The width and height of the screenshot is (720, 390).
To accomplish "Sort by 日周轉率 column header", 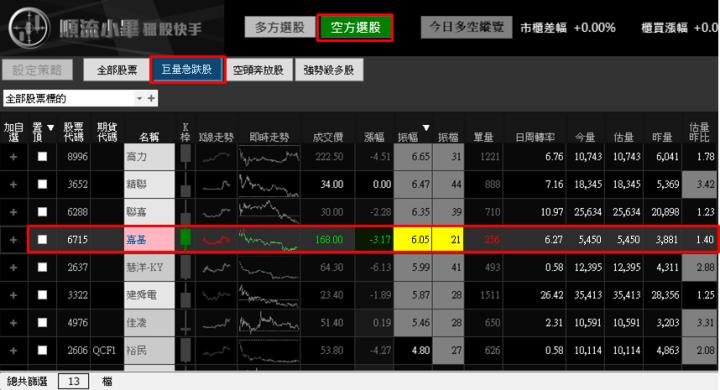I will pyautogui.click(x=535, y=137).
